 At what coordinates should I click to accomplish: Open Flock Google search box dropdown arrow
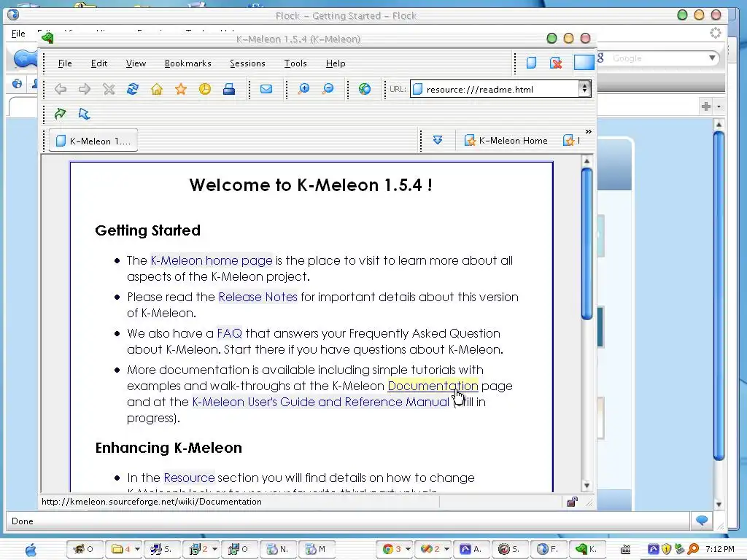(x=712, y=58)
